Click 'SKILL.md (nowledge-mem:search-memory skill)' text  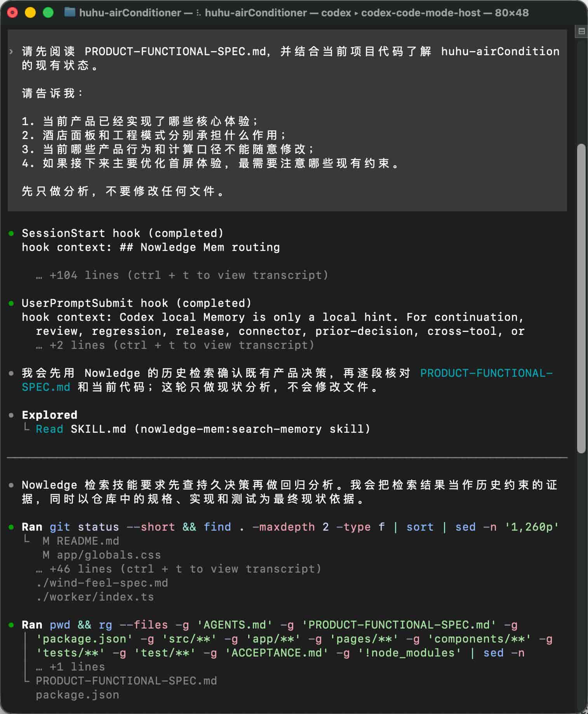(221, 429)
